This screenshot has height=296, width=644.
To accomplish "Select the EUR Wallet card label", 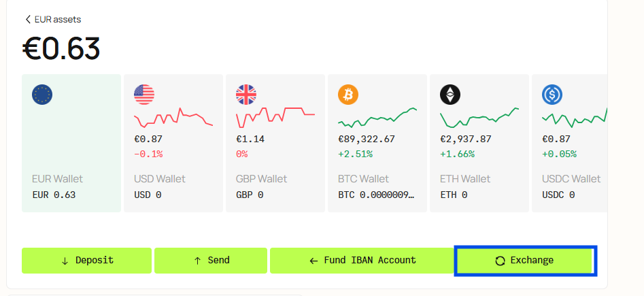I will [x=57, y=179].
